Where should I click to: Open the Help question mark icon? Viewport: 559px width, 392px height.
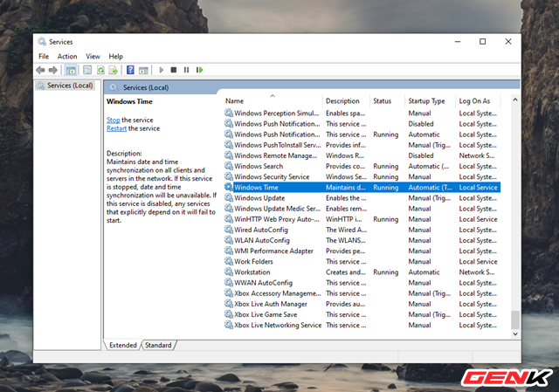point(130,70)
